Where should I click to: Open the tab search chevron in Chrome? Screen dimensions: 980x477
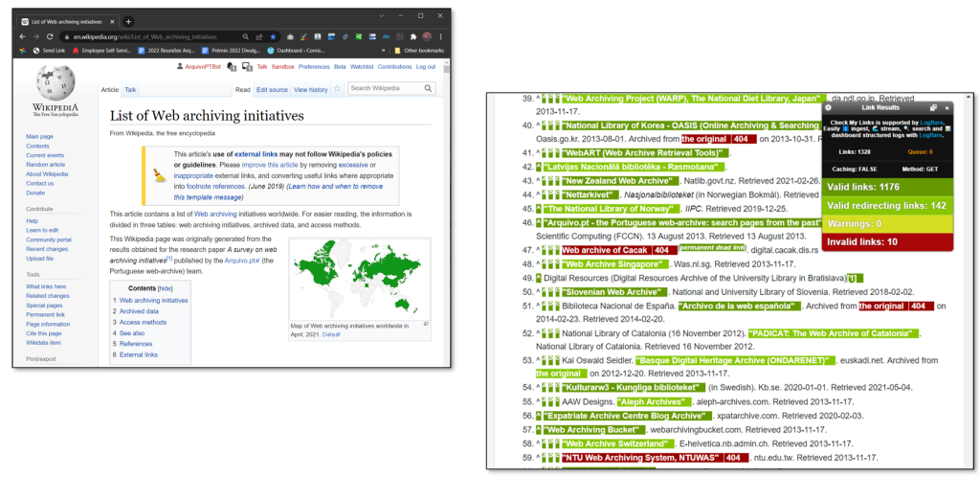coord(381,15)
